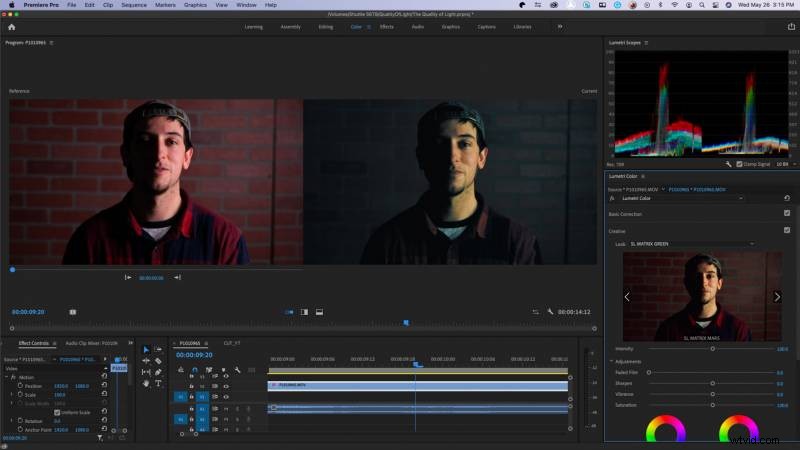Open Program Monitor settings wrench

coord(550,311)
